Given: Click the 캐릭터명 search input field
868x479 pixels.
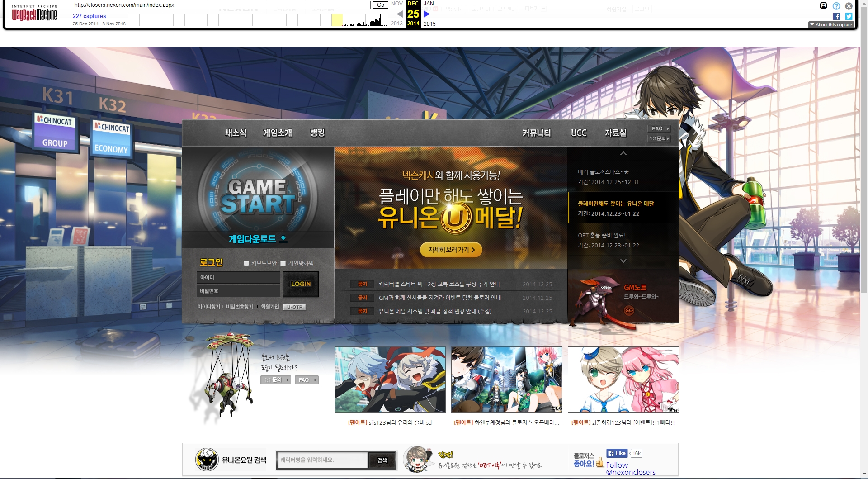Looking at the screenshot, I should [x=322, y=460].
